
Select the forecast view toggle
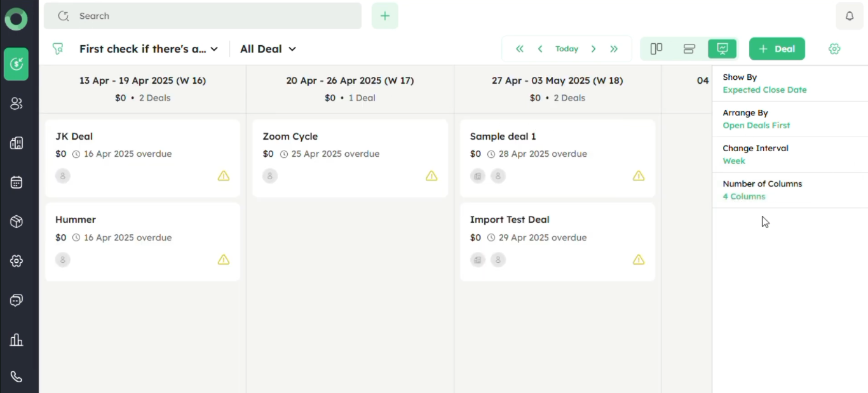(722, 49)
